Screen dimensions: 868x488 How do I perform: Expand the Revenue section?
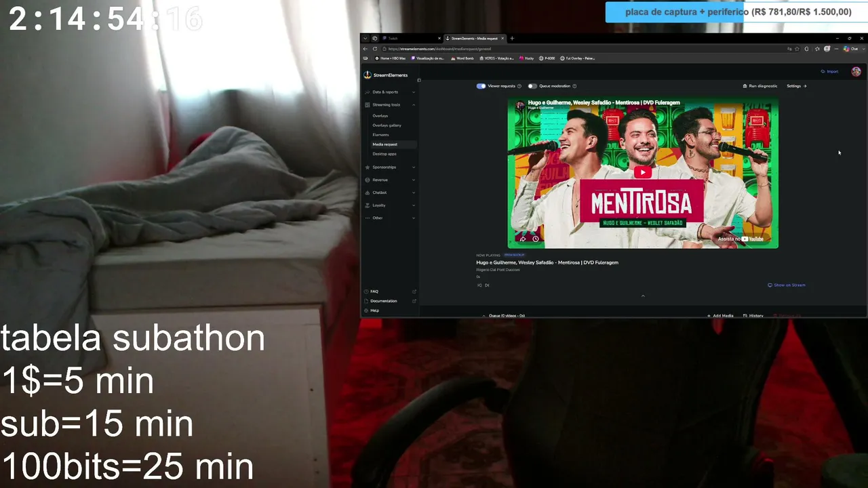point(389,180)
